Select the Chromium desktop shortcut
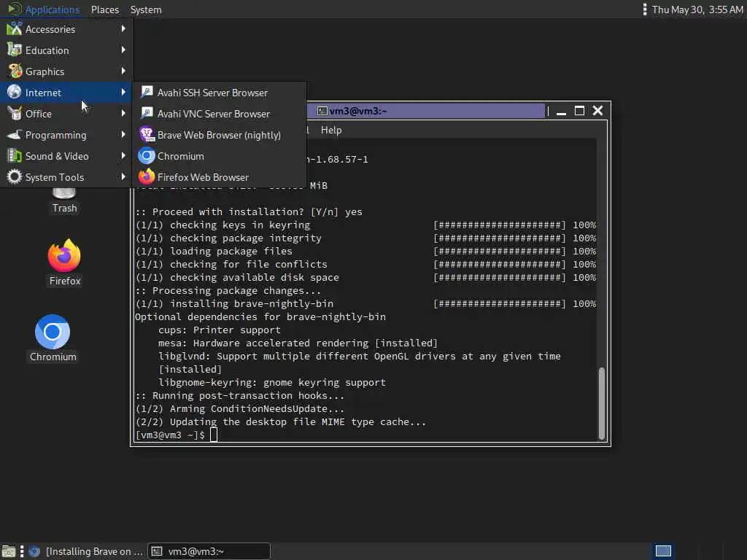This screenshot has width=747, height=560. pos(53,338)
